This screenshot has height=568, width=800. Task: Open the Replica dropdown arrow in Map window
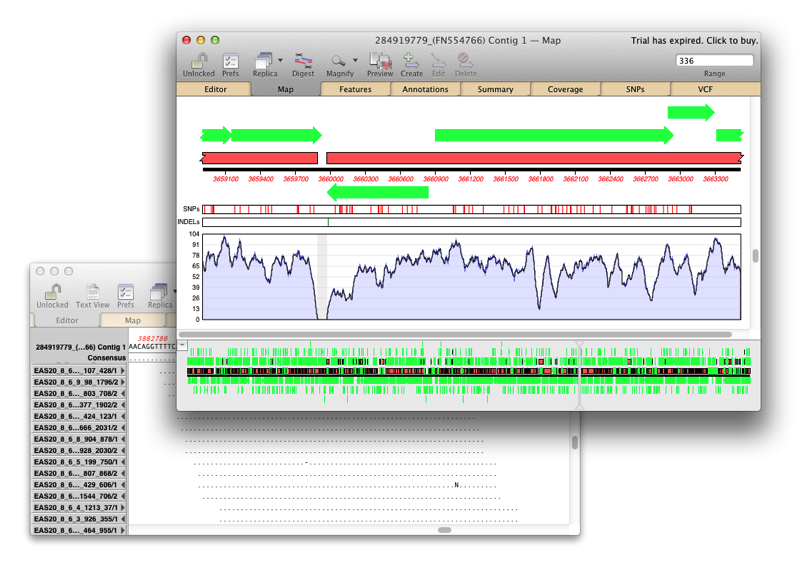click(280, 60)
